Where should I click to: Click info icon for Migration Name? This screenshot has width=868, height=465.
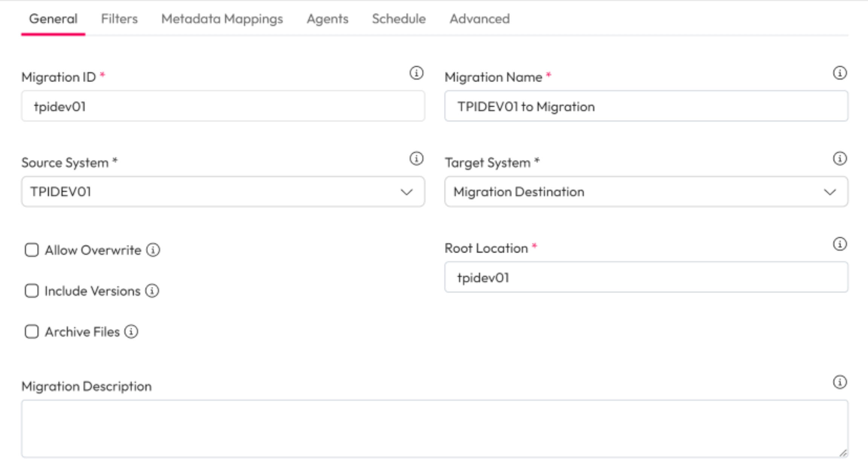click(x=839, y=73)
